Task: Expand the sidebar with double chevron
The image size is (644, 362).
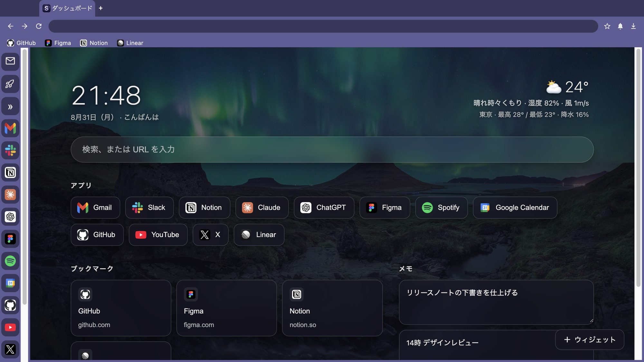Action: 10,107
